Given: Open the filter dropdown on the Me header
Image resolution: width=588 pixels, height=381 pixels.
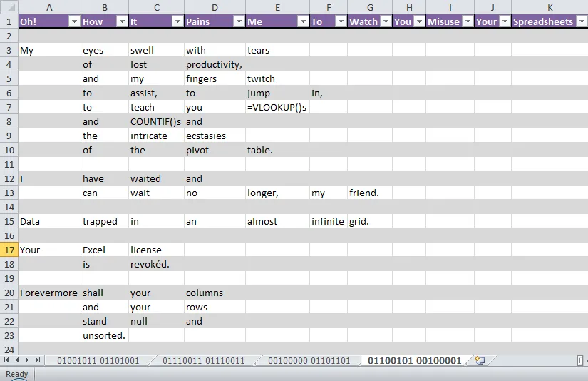Looking at the screenshot, I should pos(303,21).
